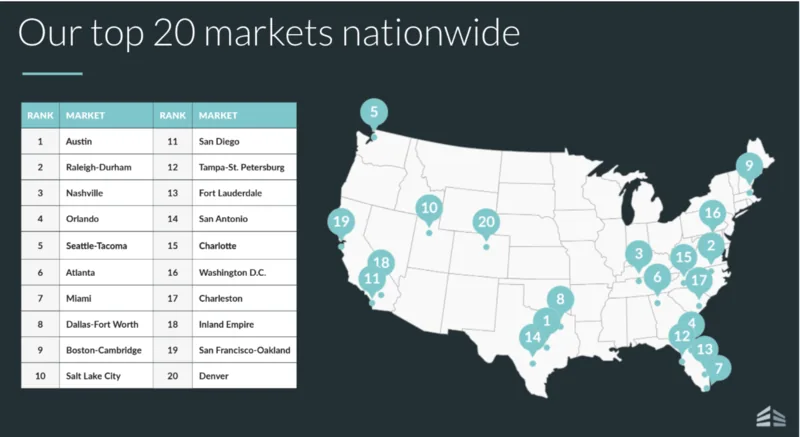This screenshot has height=437, width=800.
Task: Click map pin number 18 in California
Action: (381, 266)
